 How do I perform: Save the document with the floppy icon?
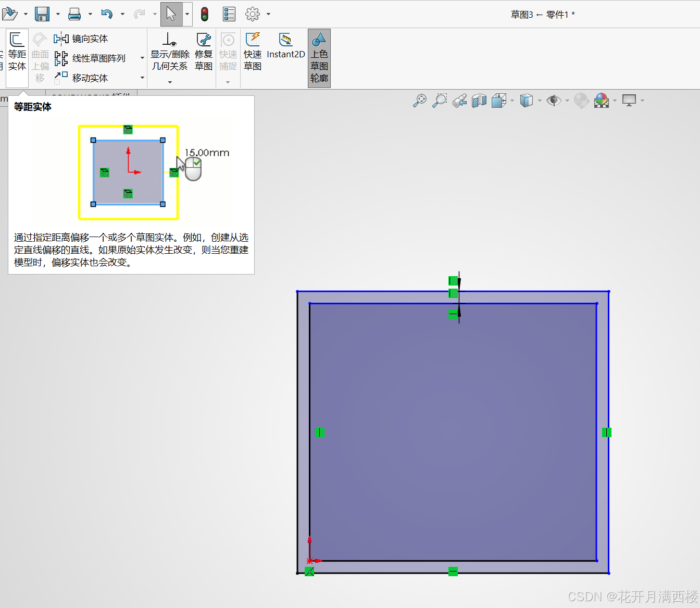click(42, 14)
